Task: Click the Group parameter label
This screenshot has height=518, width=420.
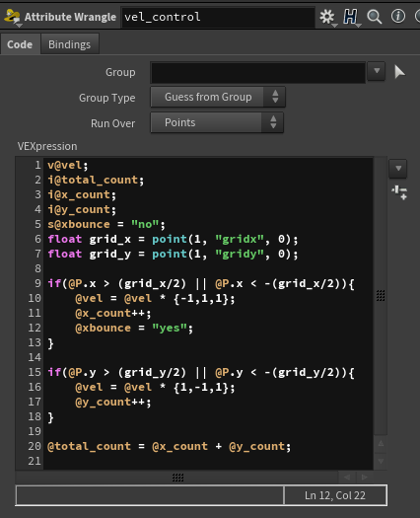Action: 120,72
